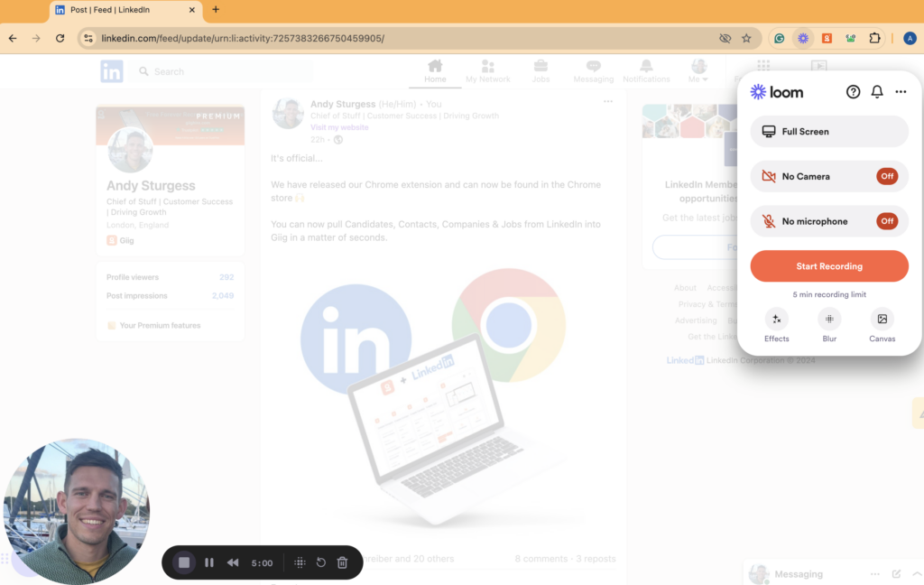Reload the current page
The image size is (924, 585).
click(x=60, y=38)
